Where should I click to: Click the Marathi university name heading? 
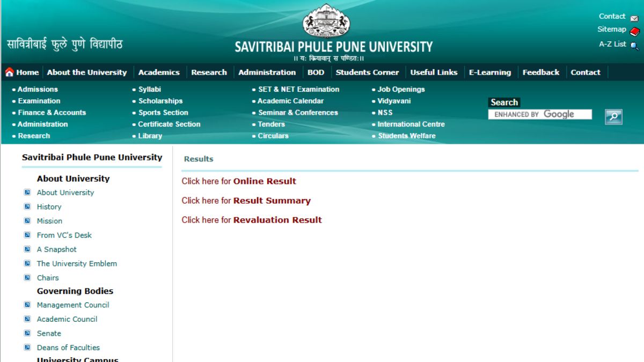(64, 43)
